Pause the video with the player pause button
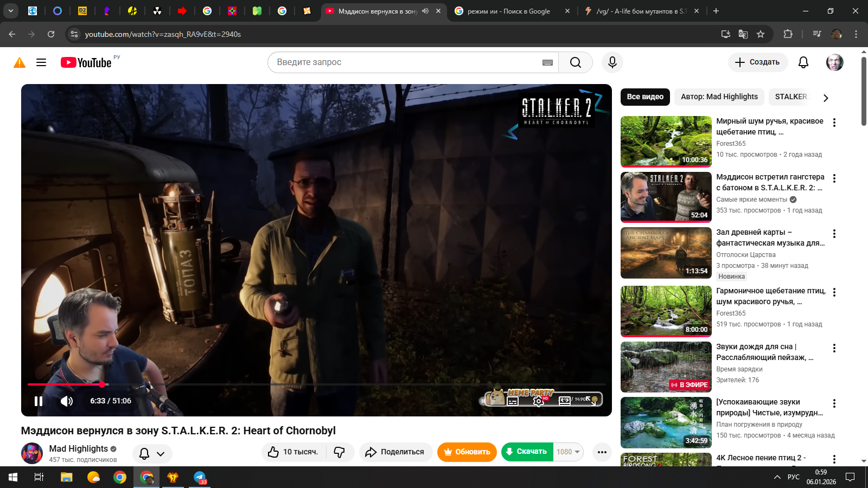This screenshot has width=868, height=488. tap(39, 401)
